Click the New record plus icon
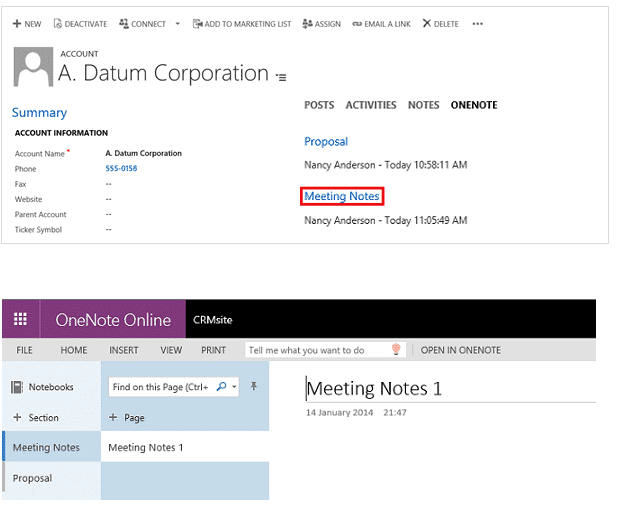 [x=17, y=23]
